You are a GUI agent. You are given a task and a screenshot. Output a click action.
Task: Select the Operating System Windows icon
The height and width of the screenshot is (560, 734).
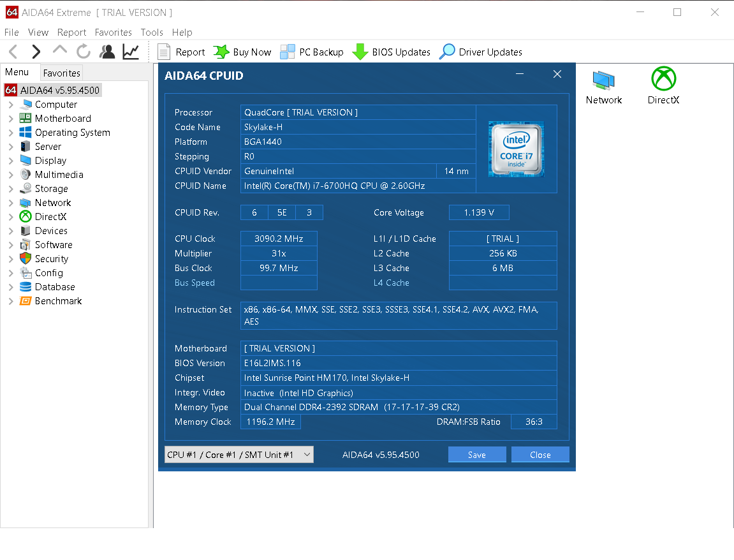[x=26, y=133]
